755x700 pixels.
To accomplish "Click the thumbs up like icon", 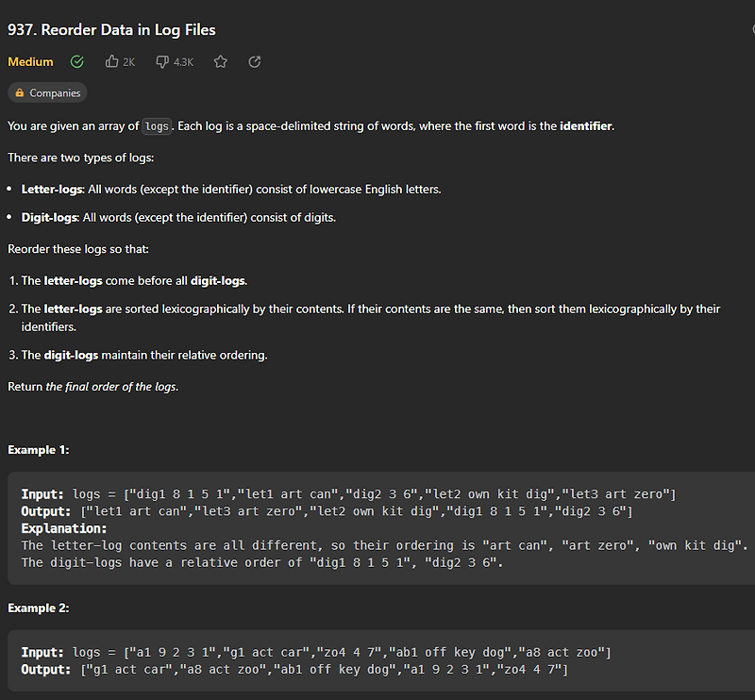I will pos(112,61).
